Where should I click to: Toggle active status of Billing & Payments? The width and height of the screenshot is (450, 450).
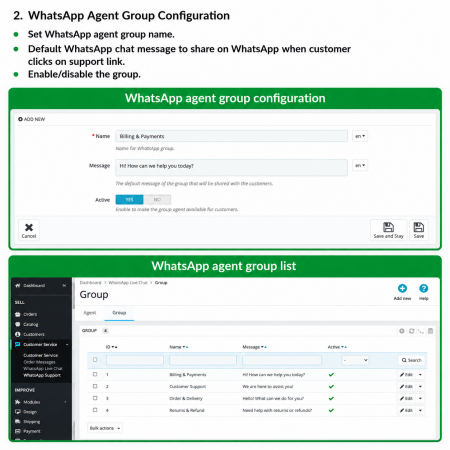click(x=331, y=375)
